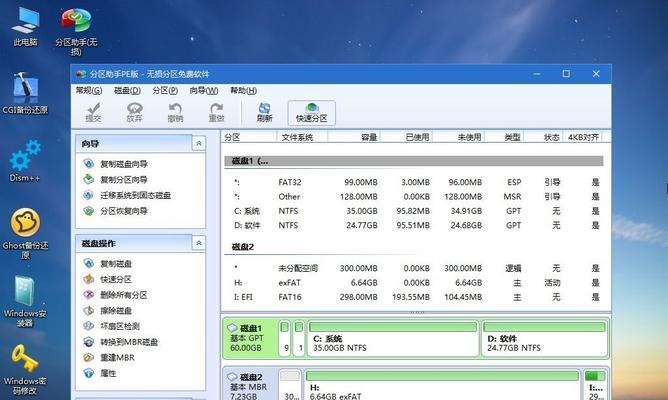Click the 刷新 (Refresh) toolbar icon

pos(264,112)
